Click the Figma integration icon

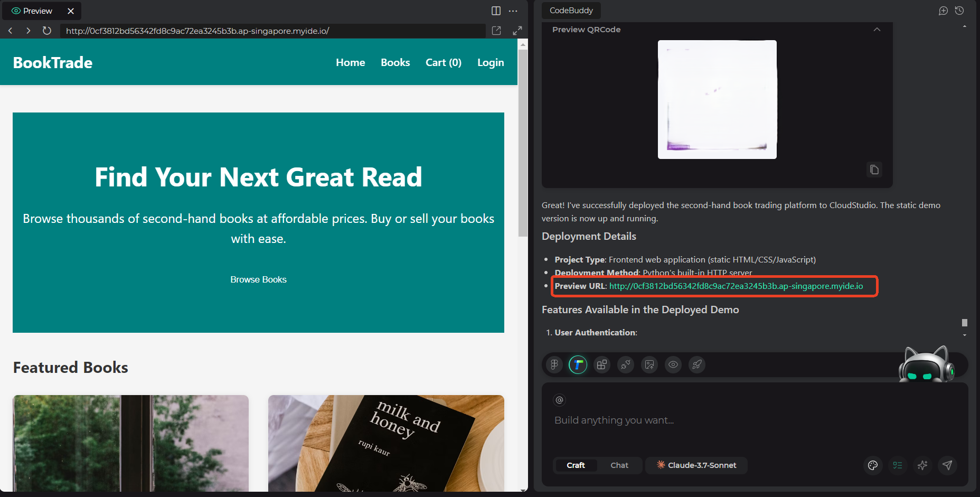coord(554,364)
